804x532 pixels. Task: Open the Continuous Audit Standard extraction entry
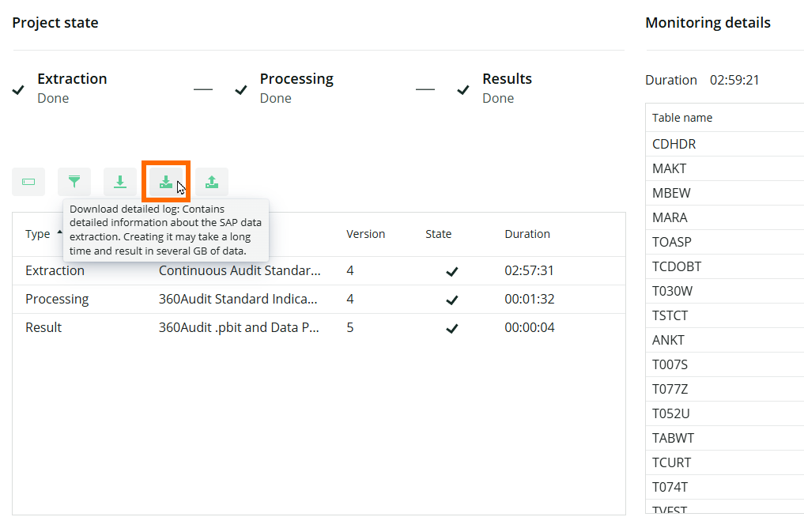pos(241,270)
